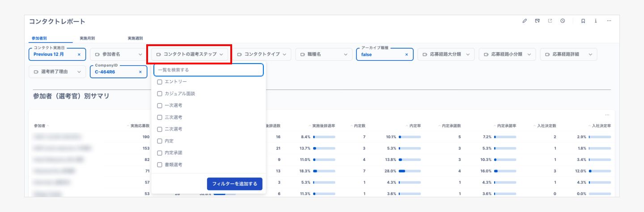Open the コンタクトタイプ dropdown
The height and width of the screenshot is (212, 644).
click(262, 55)
